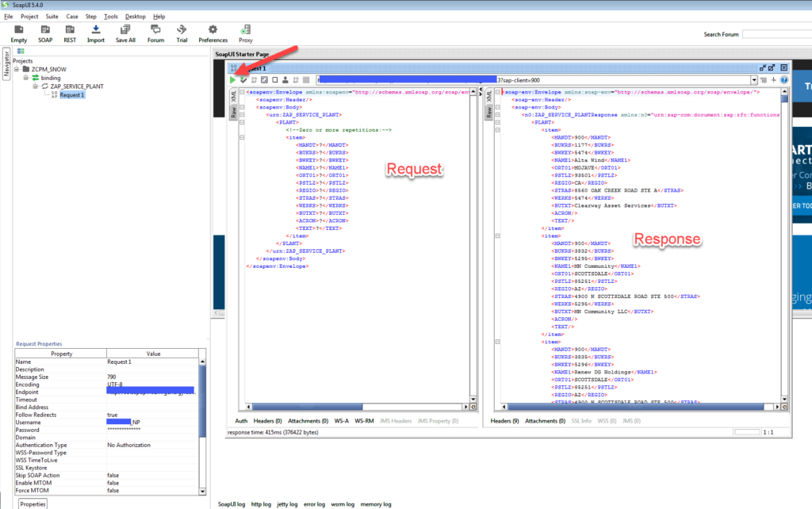812x509 pixels.
Task: Open Preferences gear icon
Action: [213, 30]
